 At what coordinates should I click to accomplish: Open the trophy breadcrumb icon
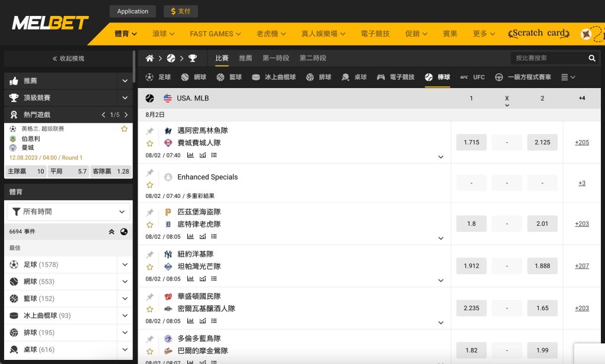pyautogui.click(x=193, y=58)
